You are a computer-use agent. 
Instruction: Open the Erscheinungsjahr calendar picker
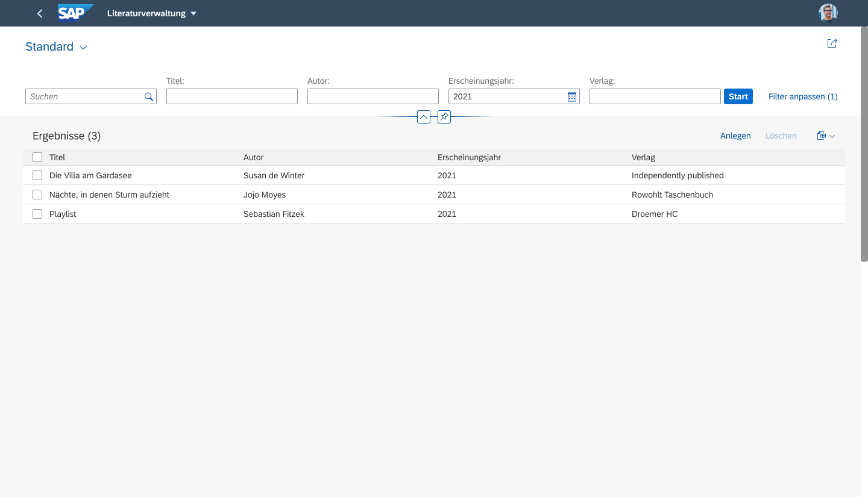click(x=572, y=96)
